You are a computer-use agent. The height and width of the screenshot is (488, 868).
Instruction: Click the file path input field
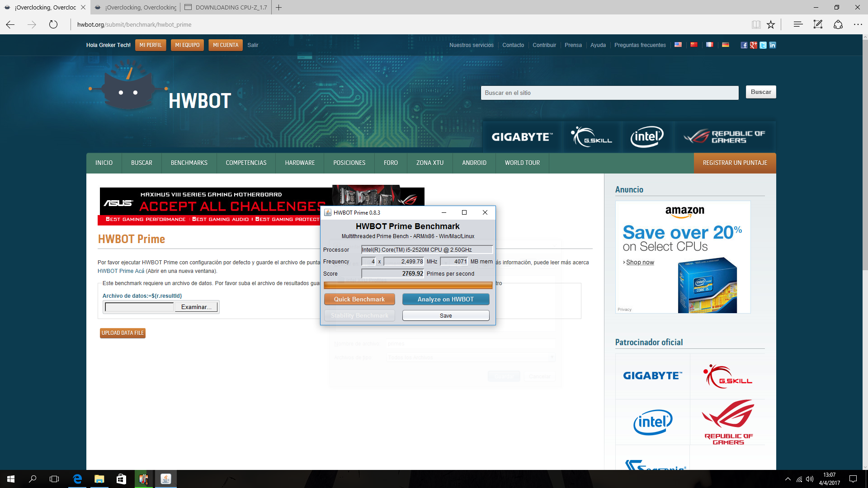click(139, 307)
